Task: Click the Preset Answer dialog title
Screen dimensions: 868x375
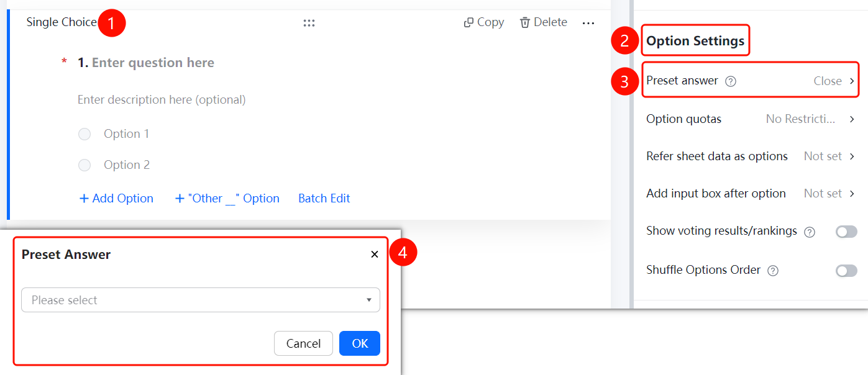Action: tap(66, 255)
